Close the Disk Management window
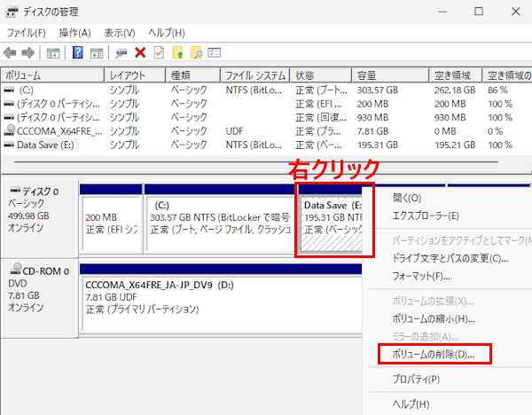This screenshot has height=415, width=532. click(x=516, y=12)
